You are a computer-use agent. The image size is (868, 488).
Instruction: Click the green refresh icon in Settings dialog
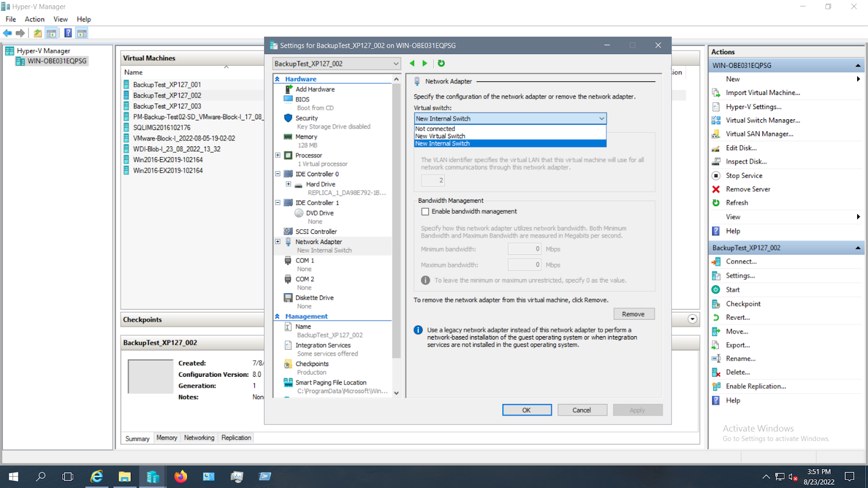pos(441,63)
